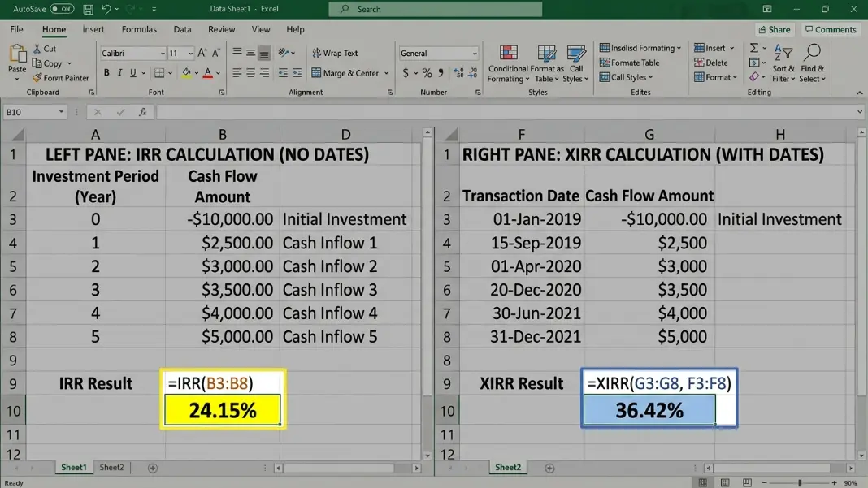Switch to Page Layout view in status bar
The width and height of the screenshot is (868, 488).
coord(725,483)
